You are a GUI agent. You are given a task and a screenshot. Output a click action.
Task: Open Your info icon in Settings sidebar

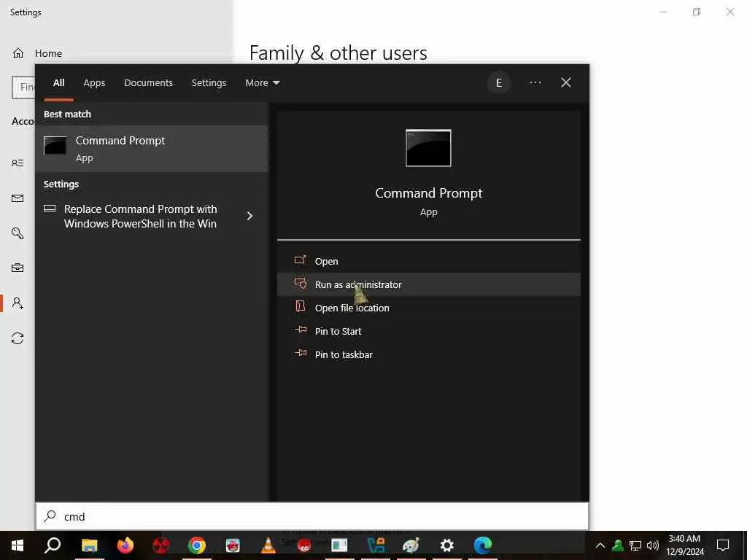pos(18,163)
